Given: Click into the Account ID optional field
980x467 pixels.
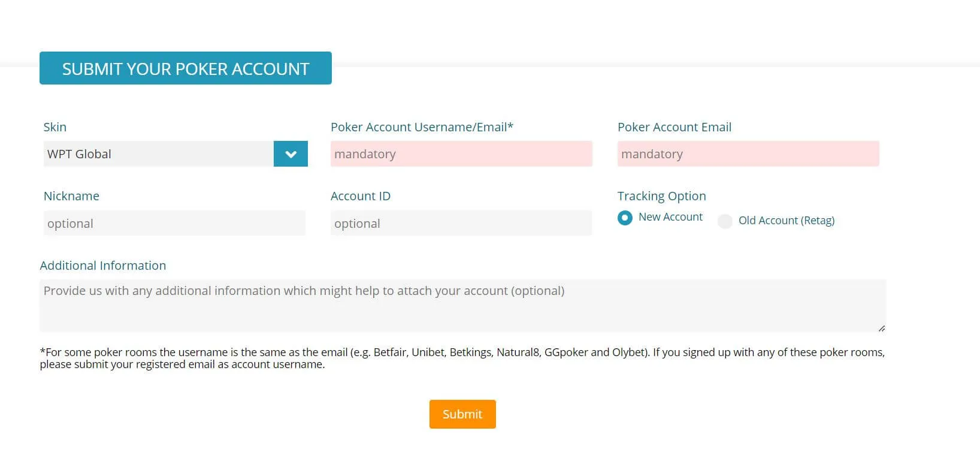Looking at the screenshot, I should pos(461,223).
